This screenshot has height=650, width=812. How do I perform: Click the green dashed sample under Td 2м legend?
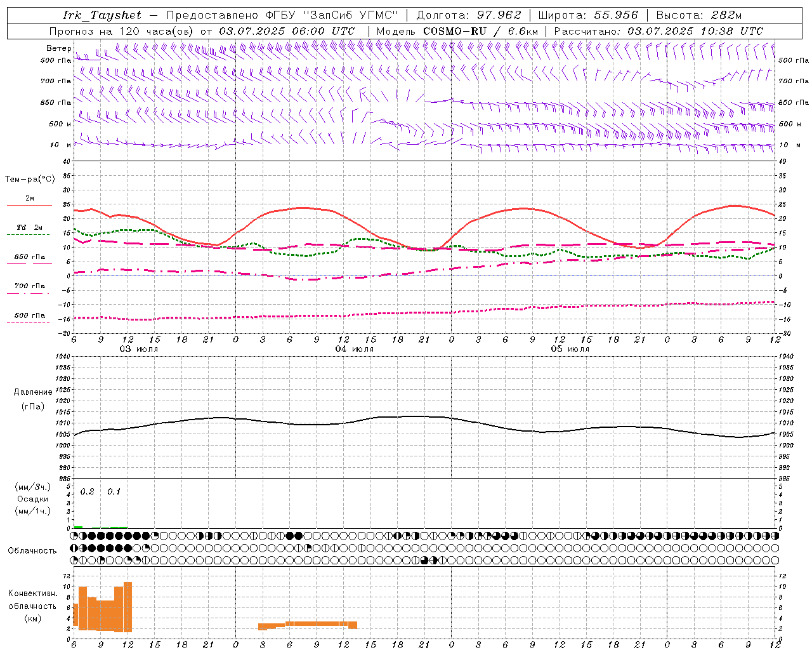pos(28,234)
